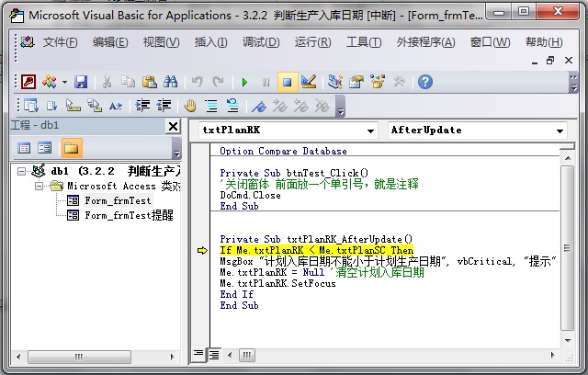Viewport: 588px width, 375px height.
Task: Open the 调试(D) menu
Action: [x=261, y=42]
